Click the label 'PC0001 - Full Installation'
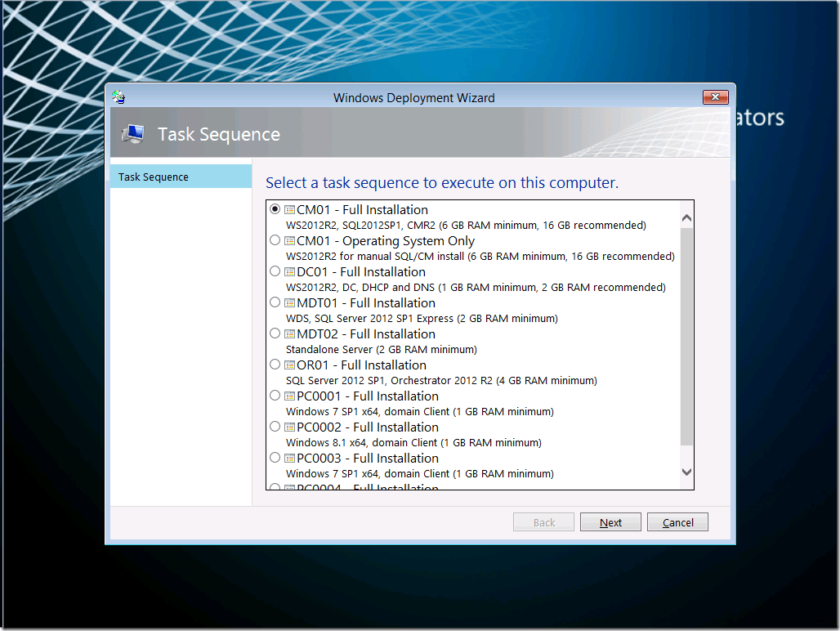 (368, 396)
